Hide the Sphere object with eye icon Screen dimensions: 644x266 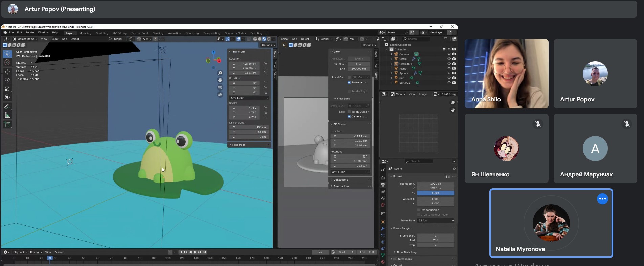click(x=449, y=73)
